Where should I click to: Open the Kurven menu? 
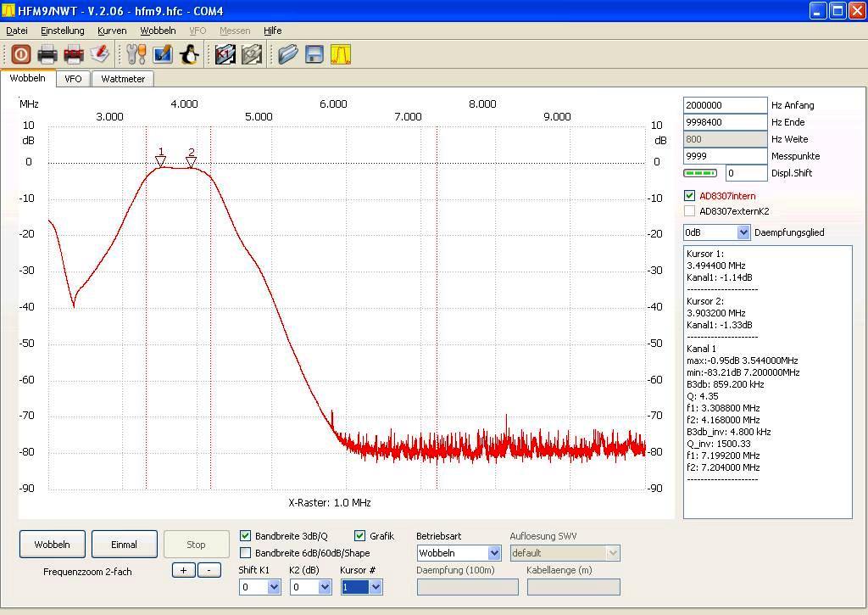[x=112, y=31]
